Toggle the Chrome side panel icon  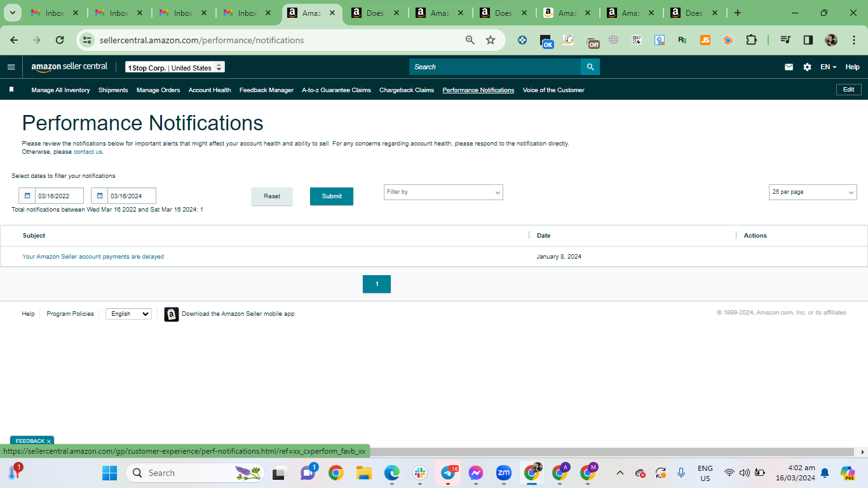[808, 40]
